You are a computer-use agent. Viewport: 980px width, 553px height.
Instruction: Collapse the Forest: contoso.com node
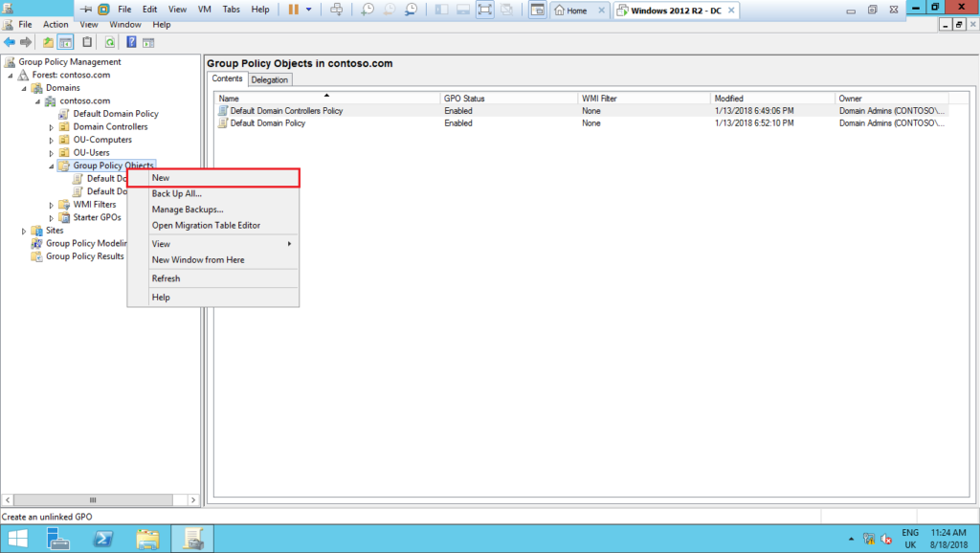[x=10, y=75]
